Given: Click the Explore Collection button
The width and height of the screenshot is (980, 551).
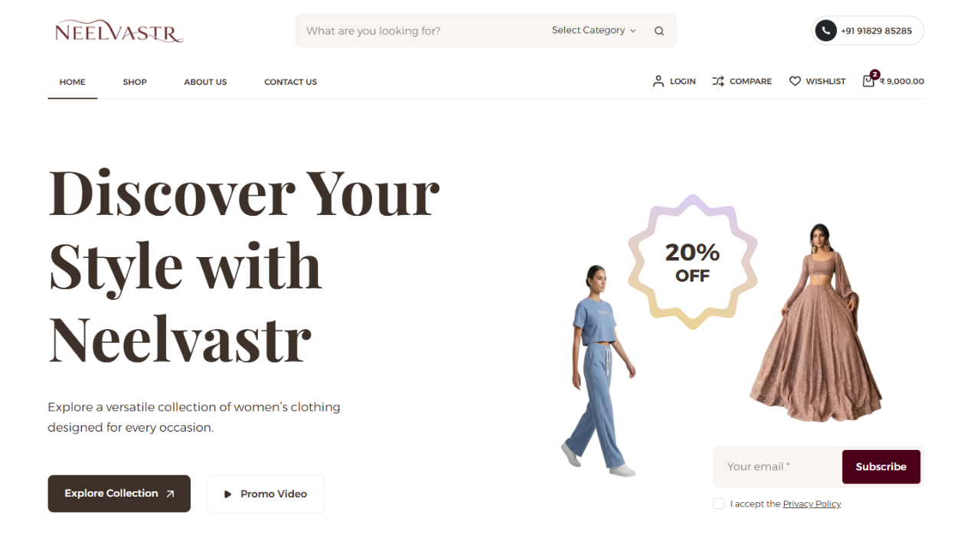Looking at the screenshot, I should click(119, 494).
